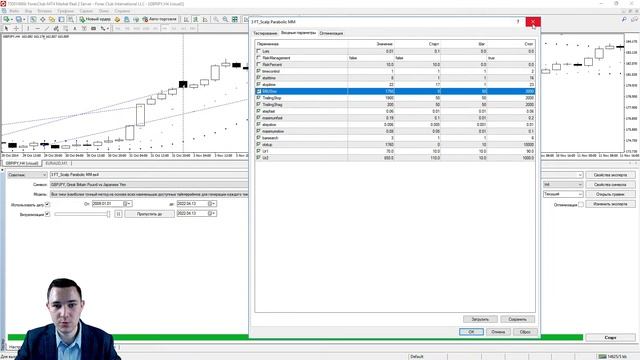Open the Skip-to date picker dropdown
Image resolution: width=640 pixels, height=360 pixels.
[213, 213]
